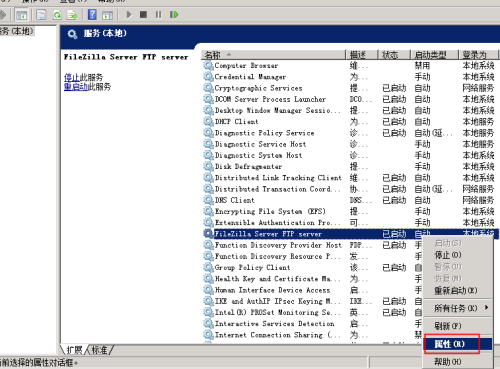Choose 重新启动(E) from the context menu
500x369 pixels.
click(457, 290)
